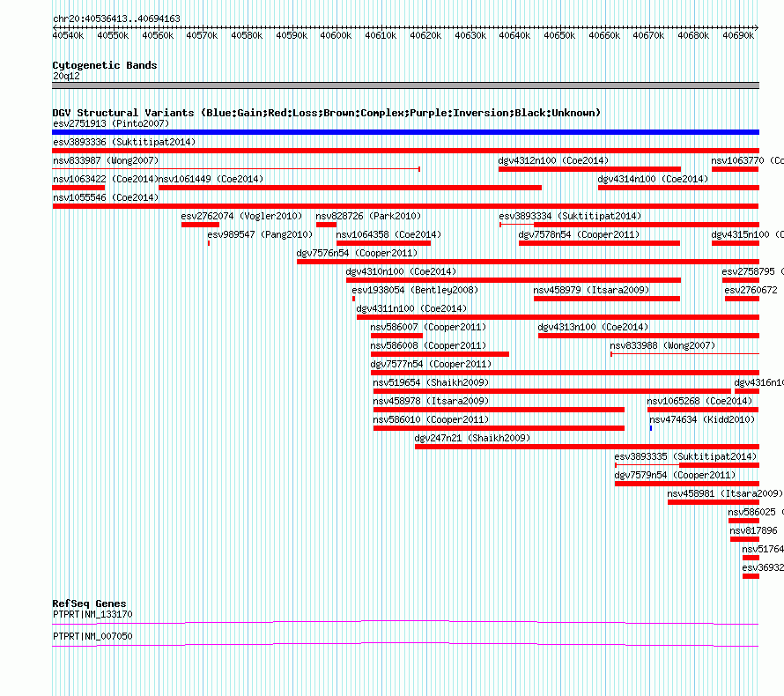This screenshot has width=784, height=696.
Task: Click the small red esv1938054 loss marker
Action: tap(353, 299)
